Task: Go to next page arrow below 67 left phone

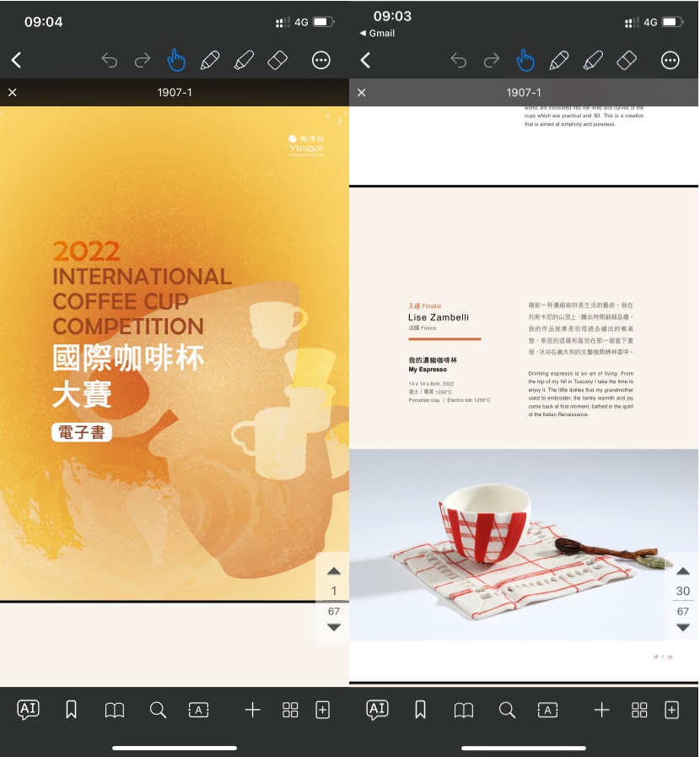Action: coord(334,627)
